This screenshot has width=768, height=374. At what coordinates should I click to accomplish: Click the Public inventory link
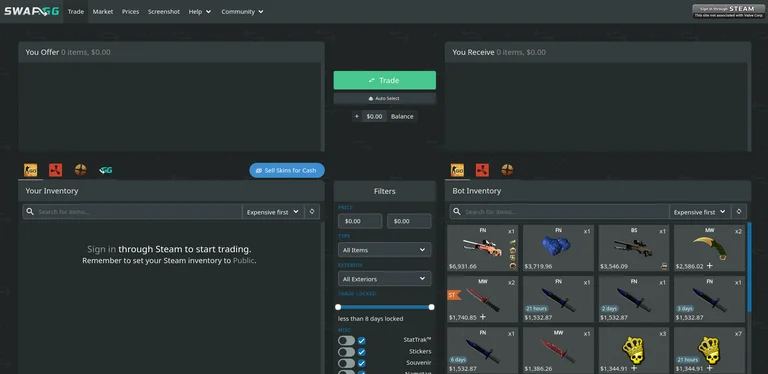pyautogui.click(x=243, y=260)
